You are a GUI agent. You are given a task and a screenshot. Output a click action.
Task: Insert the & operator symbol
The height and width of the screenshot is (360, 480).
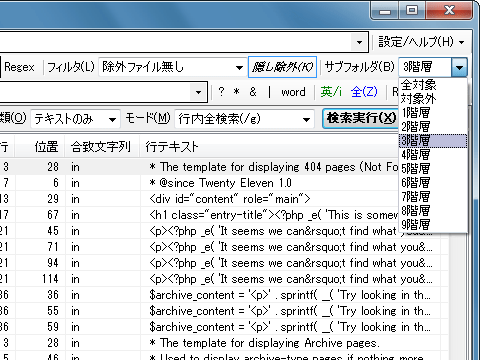pos(253,92)
